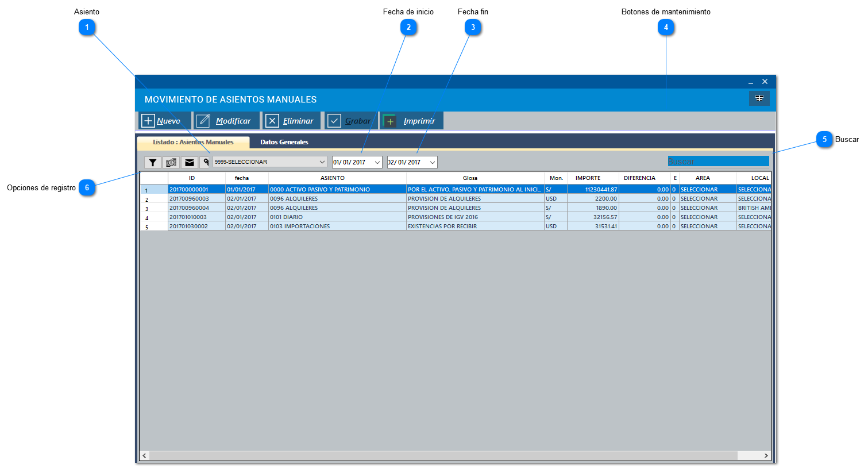Image resolution: width=868 pixels, height=468 pixels.
Task: Click glosa PROVISIONES DE IGV 2016
Action: tap(475, 217)
